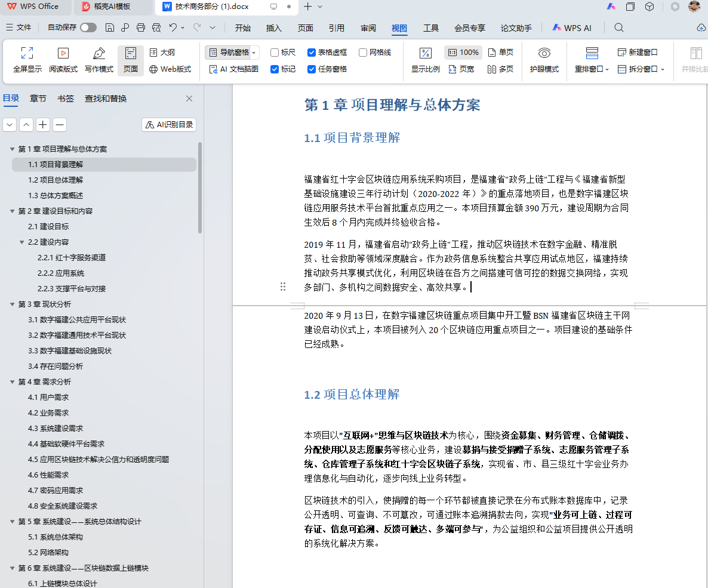Collapse 第3章 现状分析 node
The width and height of the screenshot is (708, 588).
coord(12,304)
